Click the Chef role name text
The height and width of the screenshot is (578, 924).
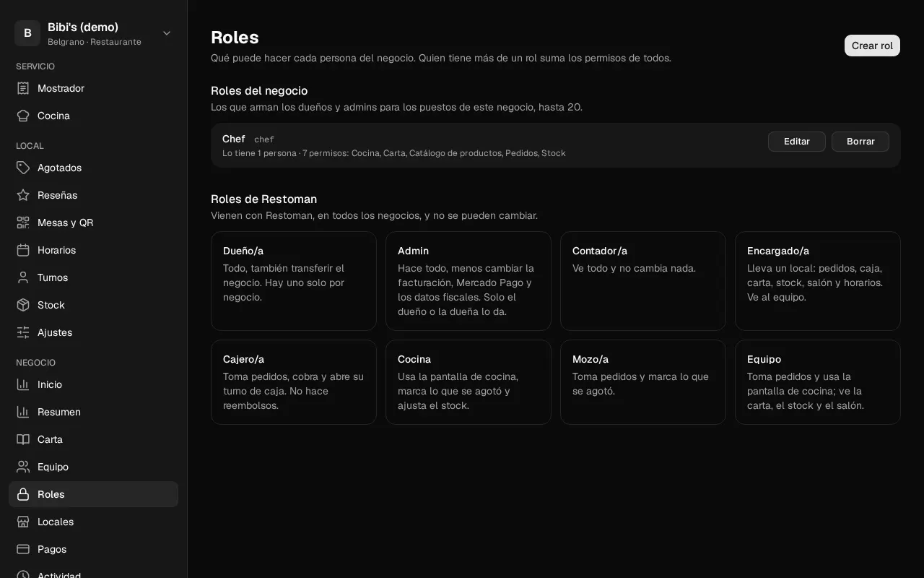(234, 139)
